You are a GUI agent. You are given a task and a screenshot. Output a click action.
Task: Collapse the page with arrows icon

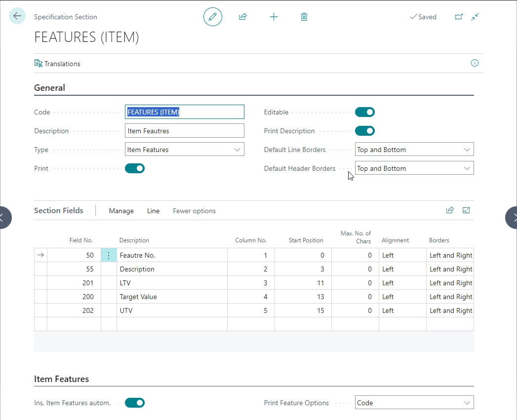pos(475,17)
